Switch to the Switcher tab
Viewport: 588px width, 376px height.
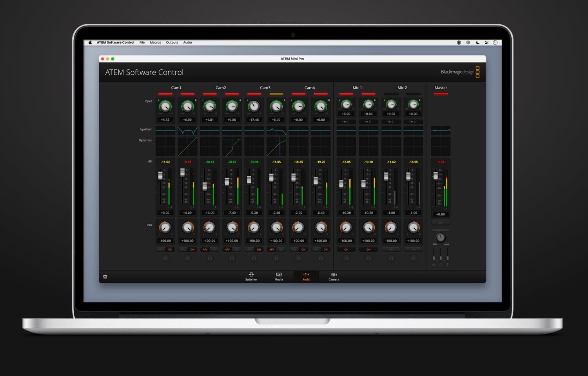click(251, 277)
